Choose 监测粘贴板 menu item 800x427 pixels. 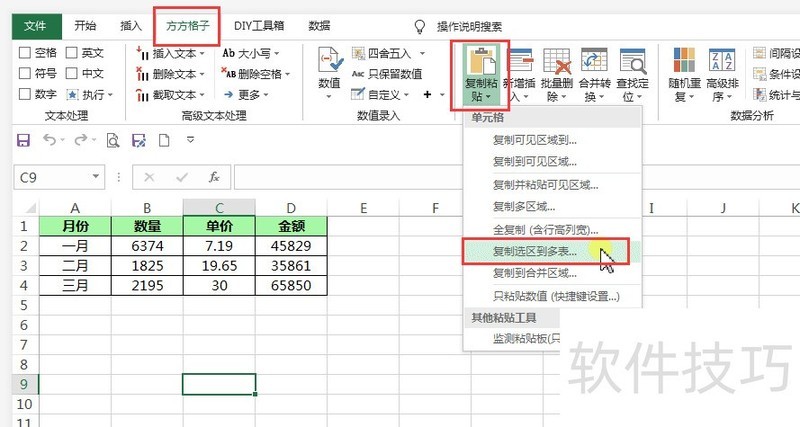[512, 338]
